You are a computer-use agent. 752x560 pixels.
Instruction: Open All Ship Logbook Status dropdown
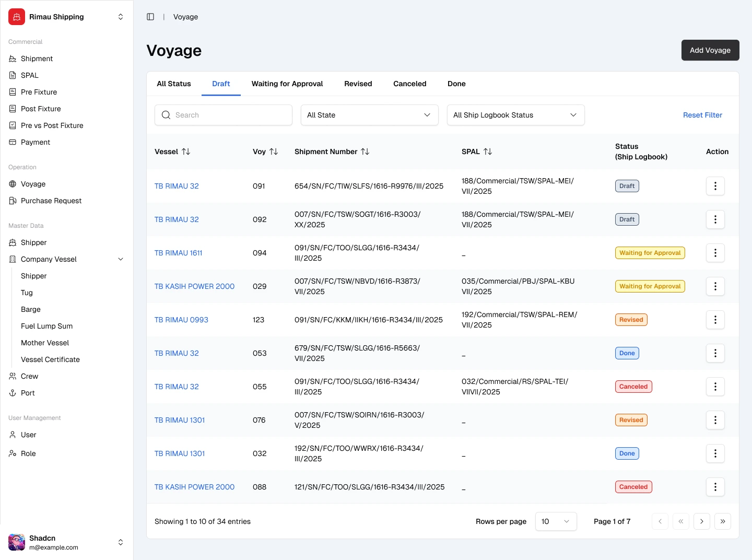[x=515, y=115]
